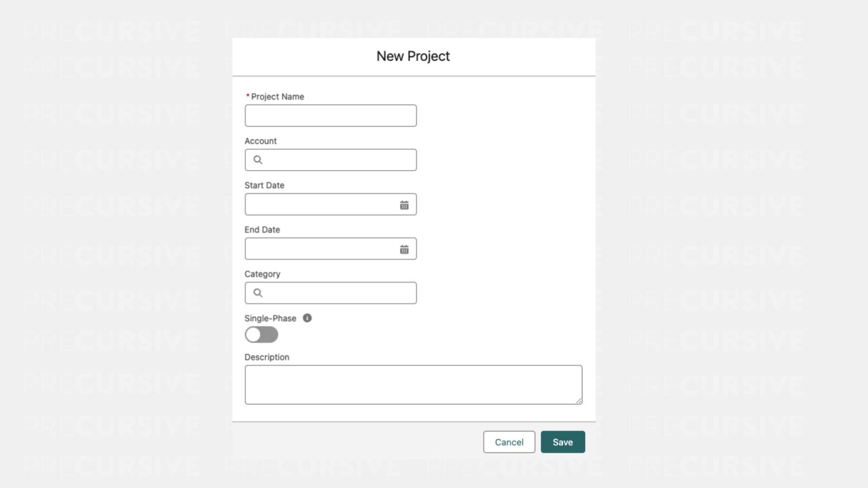Click inside the Start Date field
The image size is (868, 488).
(x=320, y=204)
